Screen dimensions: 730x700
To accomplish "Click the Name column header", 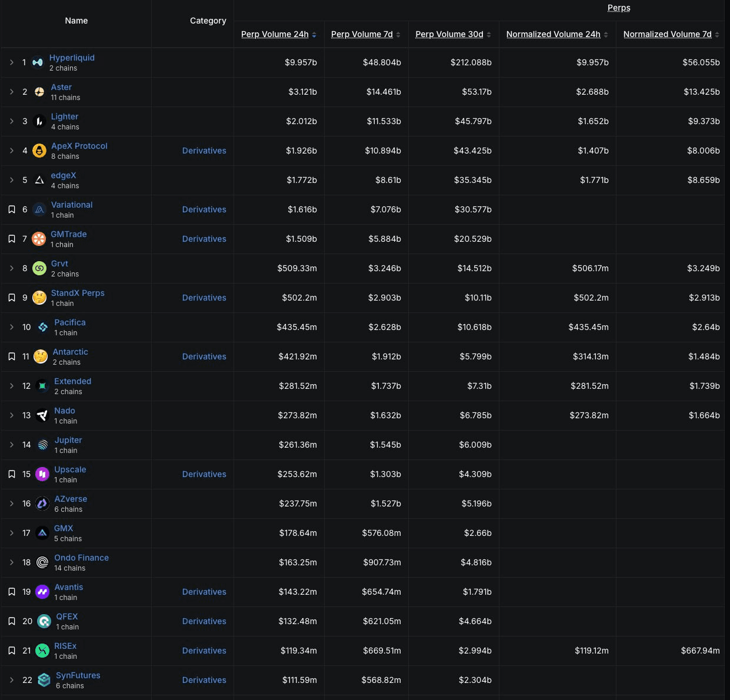I will 76,21.
